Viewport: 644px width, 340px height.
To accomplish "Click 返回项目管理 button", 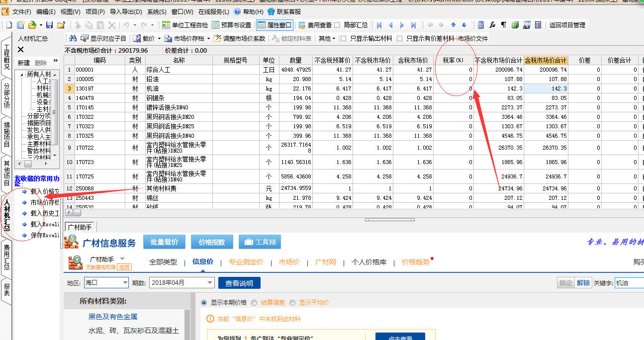I will pyautogui.click(x=567, y=25).
